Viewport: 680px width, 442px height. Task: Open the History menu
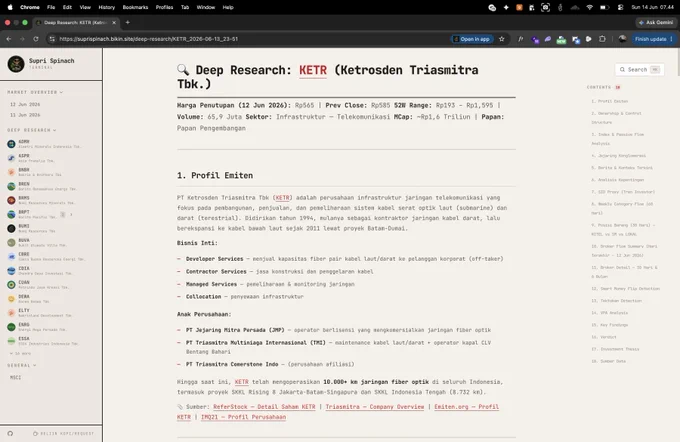tap(107, 7)
